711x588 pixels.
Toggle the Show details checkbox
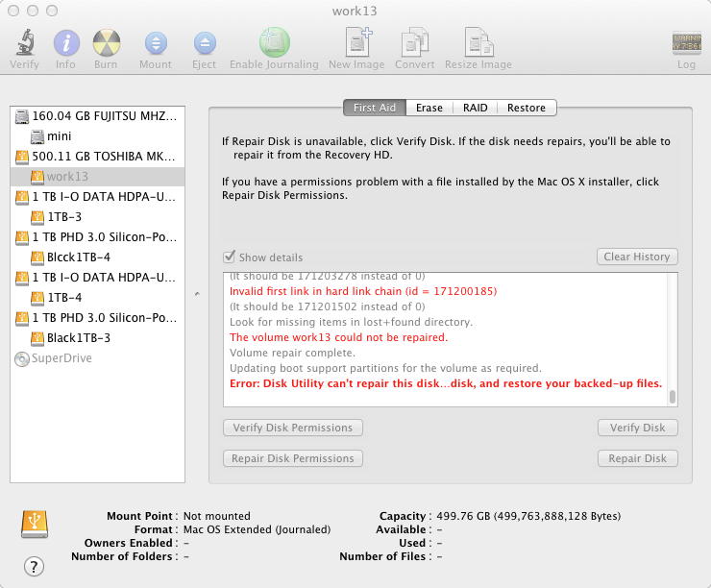(x=230, y=257)
